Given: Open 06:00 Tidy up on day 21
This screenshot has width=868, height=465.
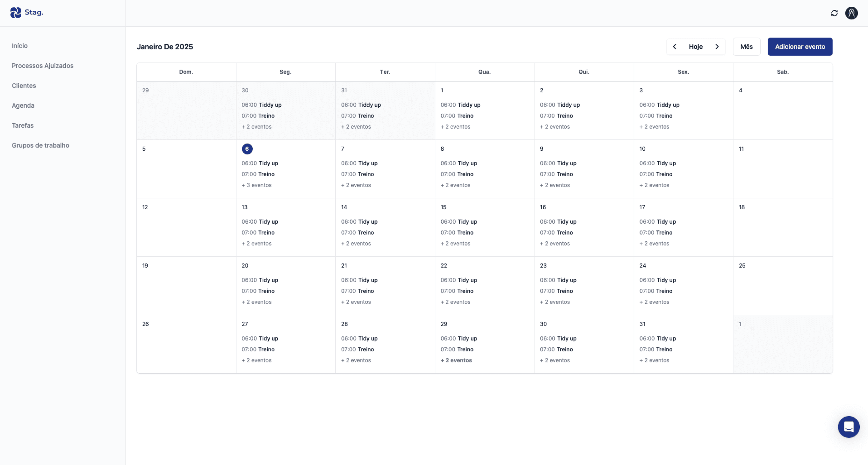Looking at the screenshot, I should [359, 280].
